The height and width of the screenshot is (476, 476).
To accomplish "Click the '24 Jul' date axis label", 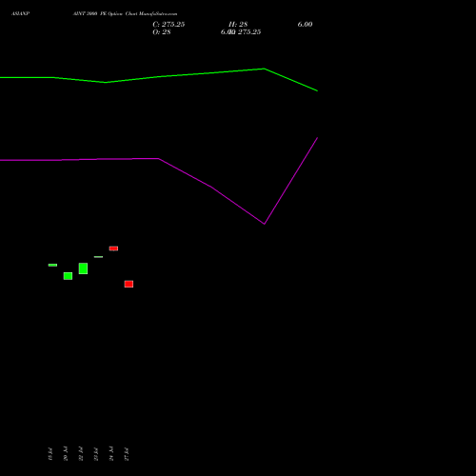I will coord(111,454).
